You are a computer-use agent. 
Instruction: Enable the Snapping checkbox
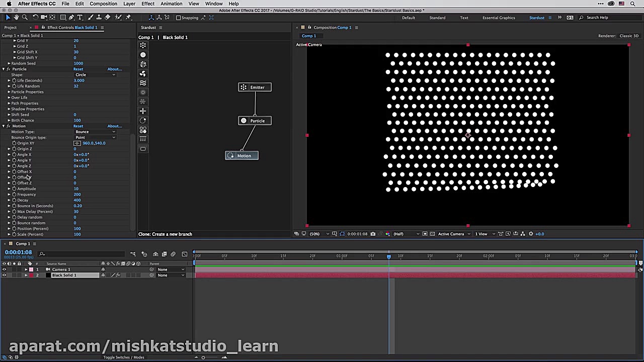click(180, 18)
